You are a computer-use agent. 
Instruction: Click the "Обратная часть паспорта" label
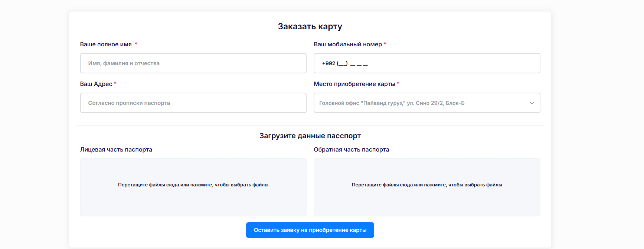352,149
